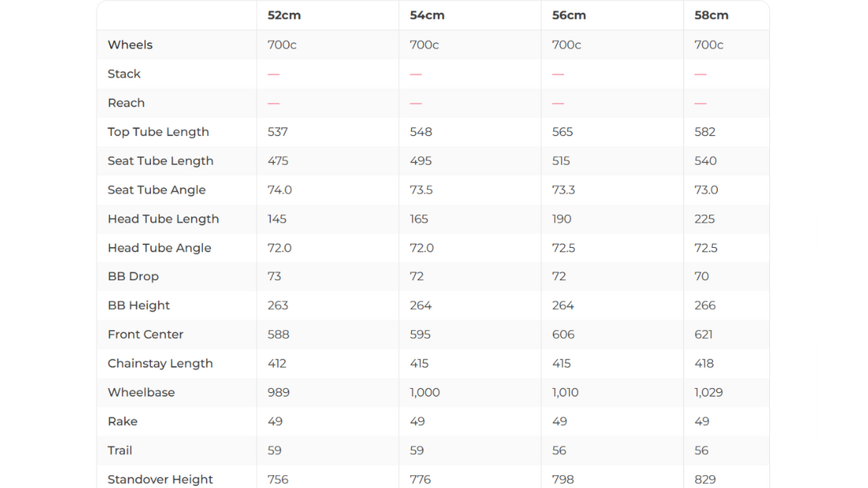Select the 58cm column header
The image size is (868, 488).
[711, 15]
